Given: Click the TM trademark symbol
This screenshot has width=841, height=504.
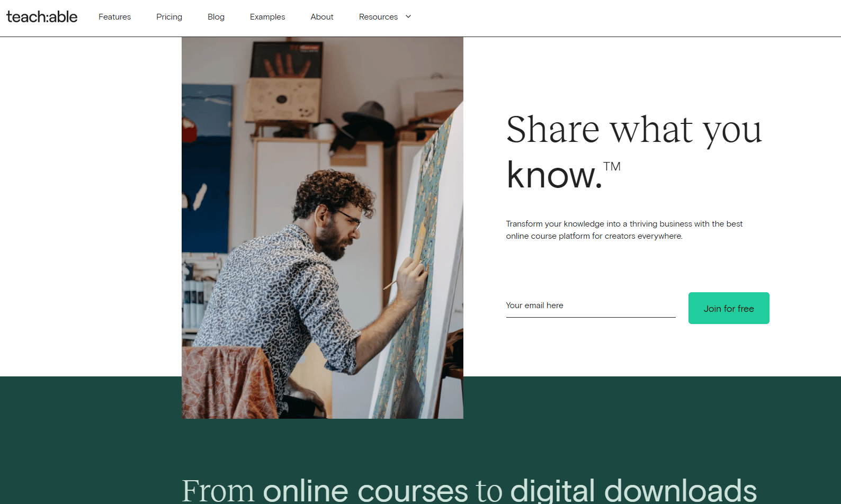Looking at the screenshot, I should 612,166.
